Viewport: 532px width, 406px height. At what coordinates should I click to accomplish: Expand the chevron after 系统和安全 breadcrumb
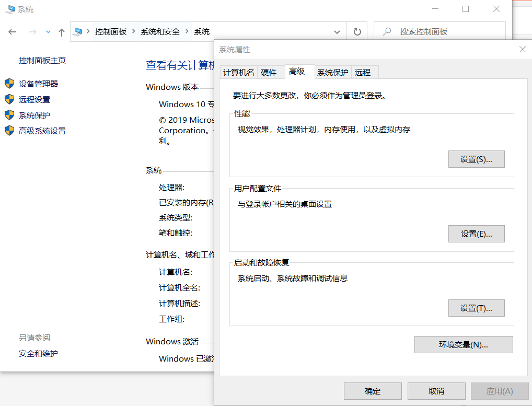(187, 31)
